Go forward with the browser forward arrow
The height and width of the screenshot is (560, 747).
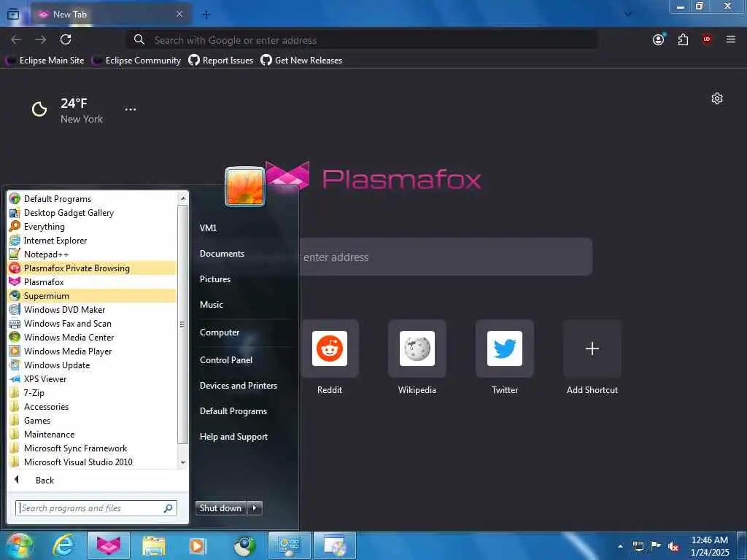click(41, 40)
